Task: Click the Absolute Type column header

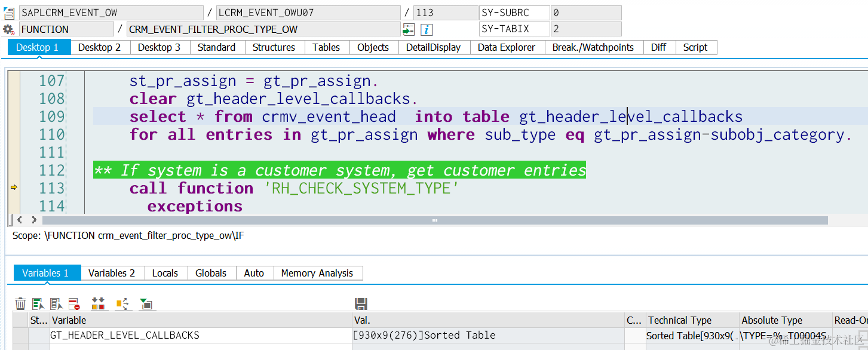Action: (x=786, y=320)
